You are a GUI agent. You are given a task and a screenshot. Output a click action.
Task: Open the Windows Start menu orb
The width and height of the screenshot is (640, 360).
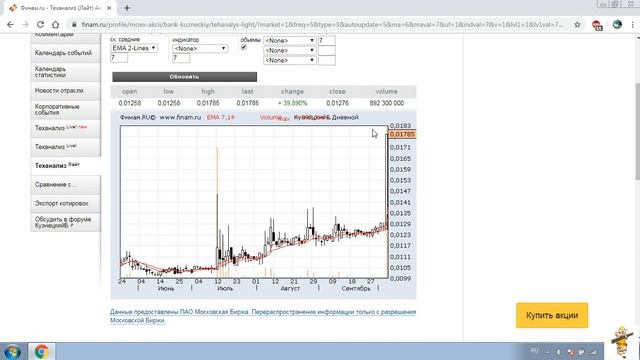coord(12,351)
